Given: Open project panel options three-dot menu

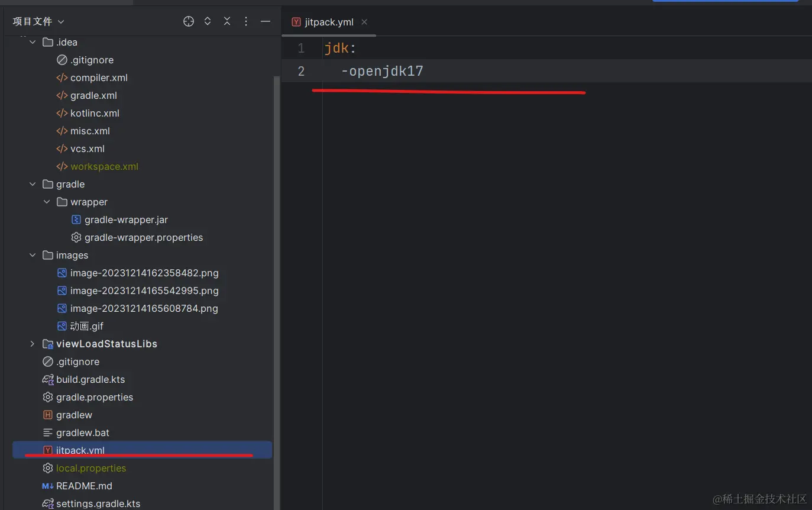Looking at the screenshot, I should tap(246, 21).
